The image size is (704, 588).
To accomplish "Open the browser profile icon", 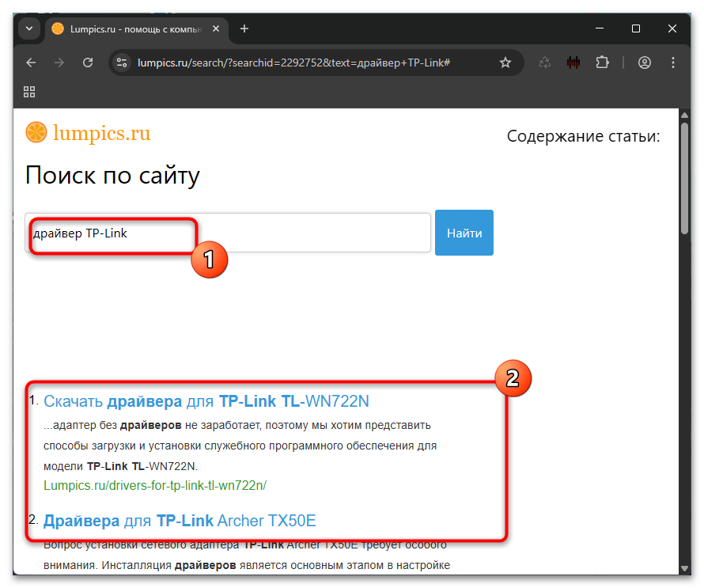I will [645, 63].
